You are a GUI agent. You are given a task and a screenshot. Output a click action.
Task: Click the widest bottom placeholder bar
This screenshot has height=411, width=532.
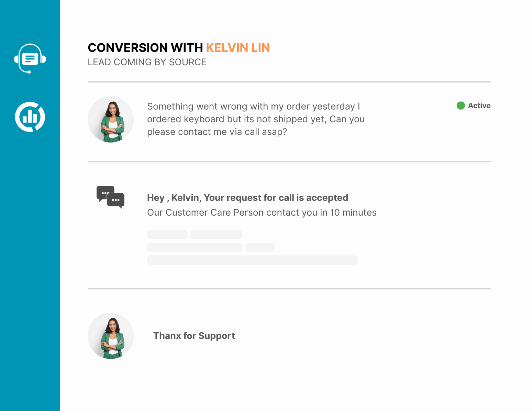click(x=252, y=260)
